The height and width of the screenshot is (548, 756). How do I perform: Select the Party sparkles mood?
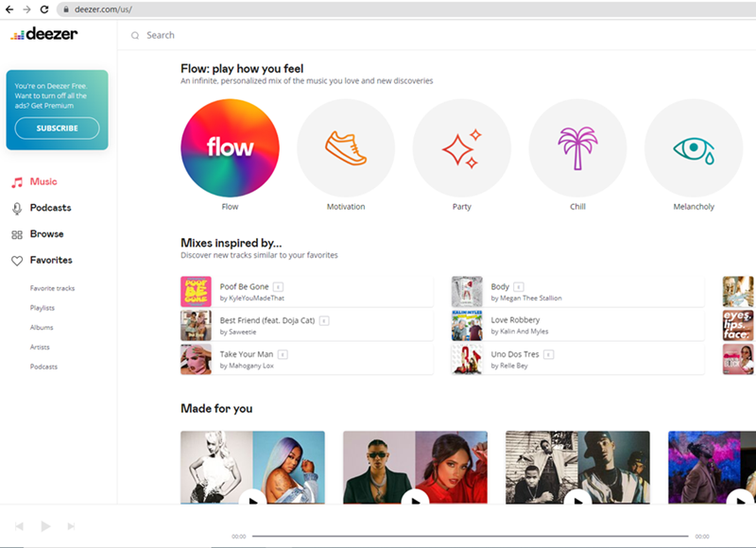coord(461,148)
